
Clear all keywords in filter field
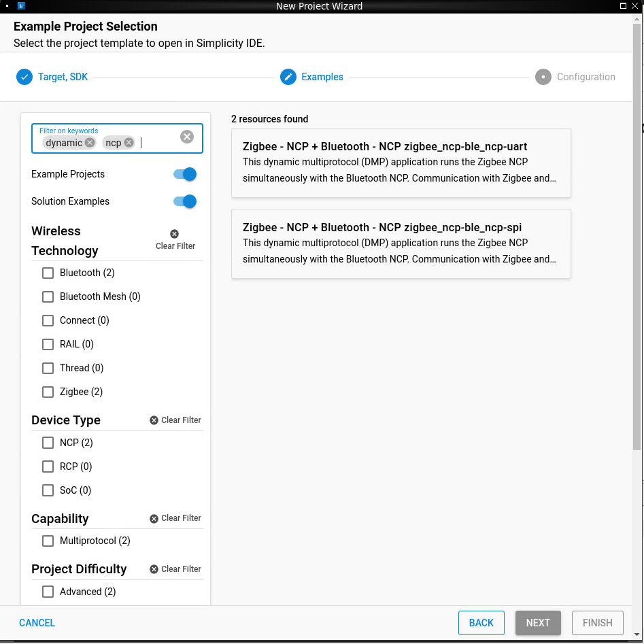[x=187, y=137]
